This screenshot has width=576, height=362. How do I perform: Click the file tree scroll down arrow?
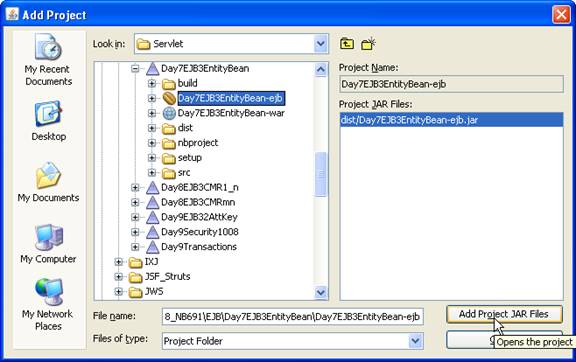click(x=321, y=292)
